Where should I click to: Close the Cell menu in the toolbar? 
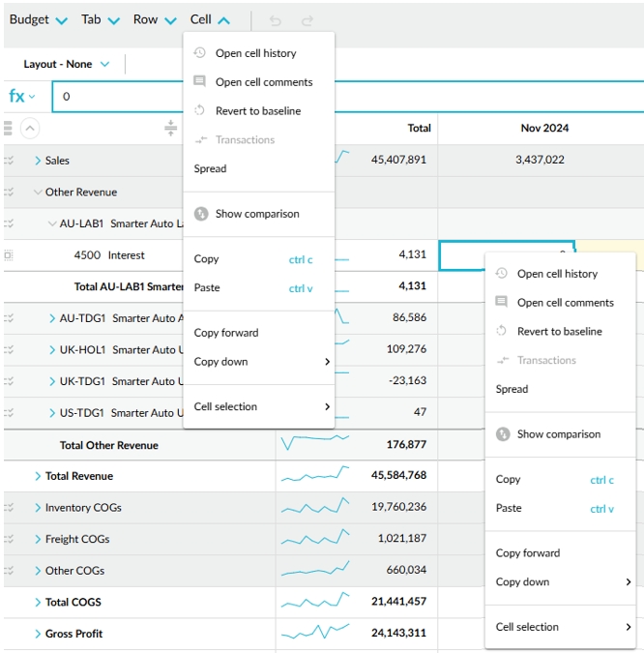point(210,20)
